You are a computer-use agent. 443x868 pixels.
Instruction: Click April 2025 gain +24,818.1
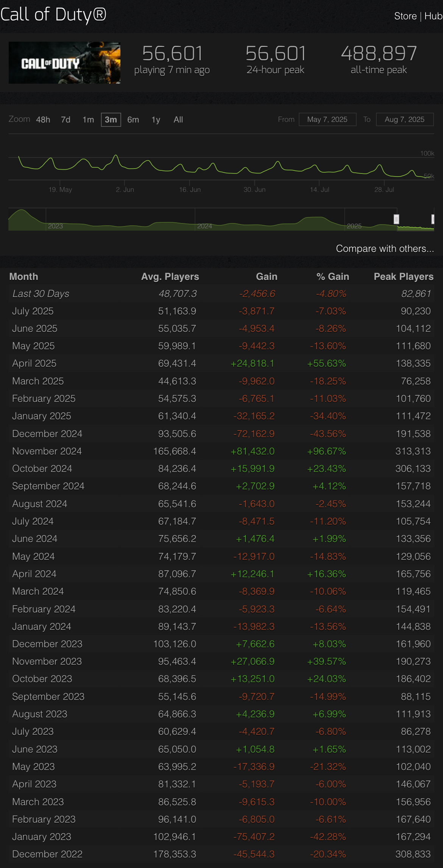(253, 363)
